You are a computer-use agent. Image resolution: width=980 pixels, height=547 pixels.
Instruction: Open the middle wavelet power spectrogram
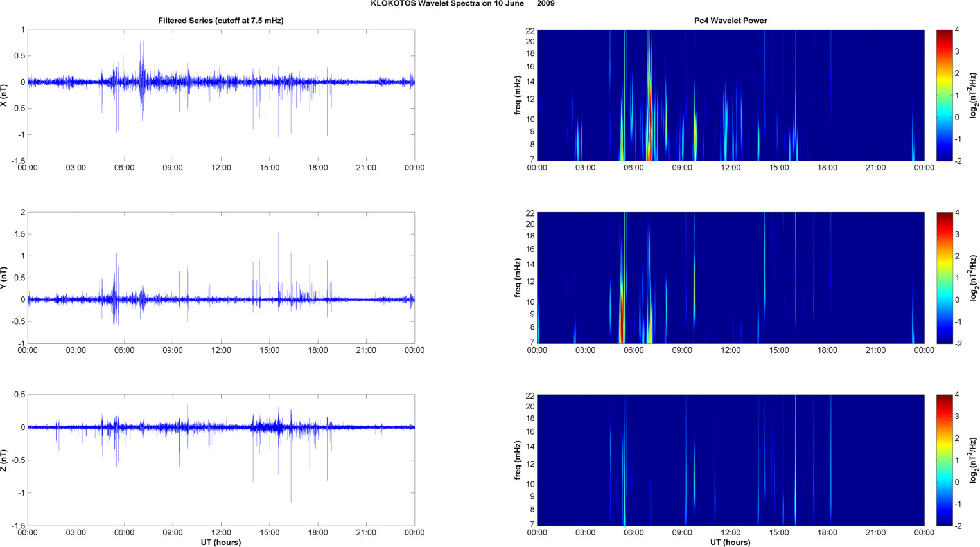(730, 278)
